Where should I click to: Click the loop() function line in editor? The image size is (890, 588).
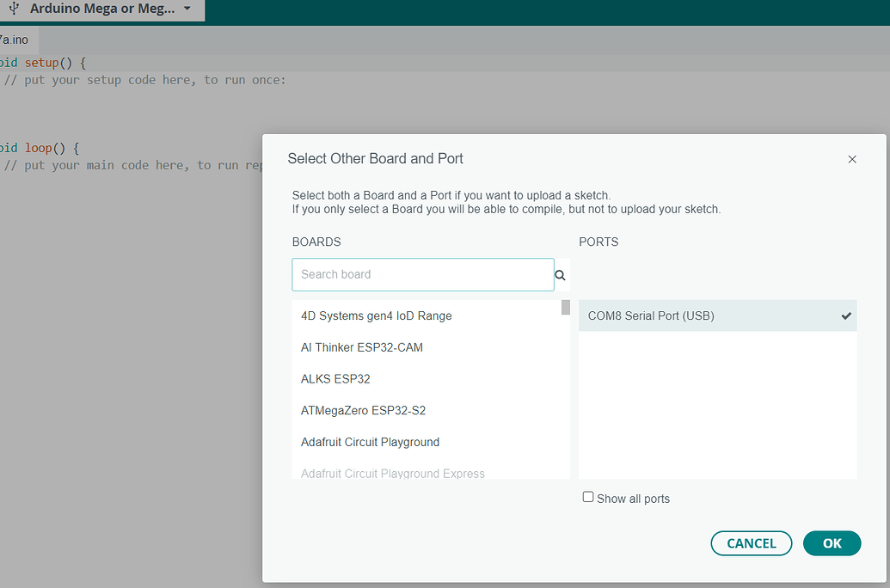pos(40,148)
